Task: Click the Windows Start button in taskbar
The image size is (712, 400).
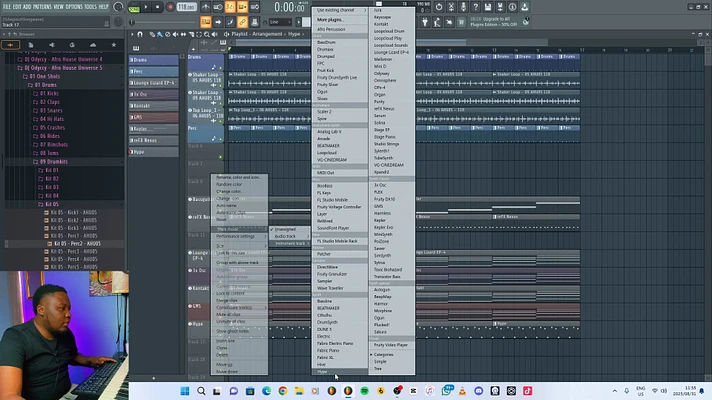Action: tap(185, 391)
